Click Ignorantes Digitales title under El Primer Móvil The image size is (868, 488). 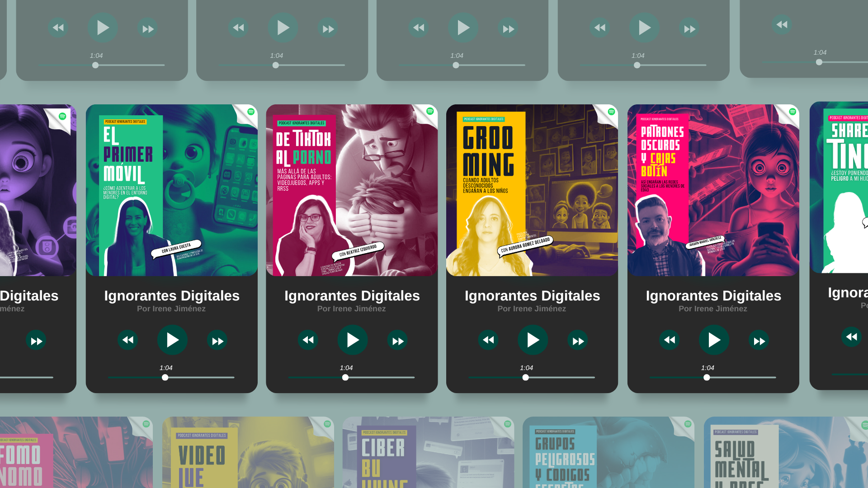click(x=172, y=296)
